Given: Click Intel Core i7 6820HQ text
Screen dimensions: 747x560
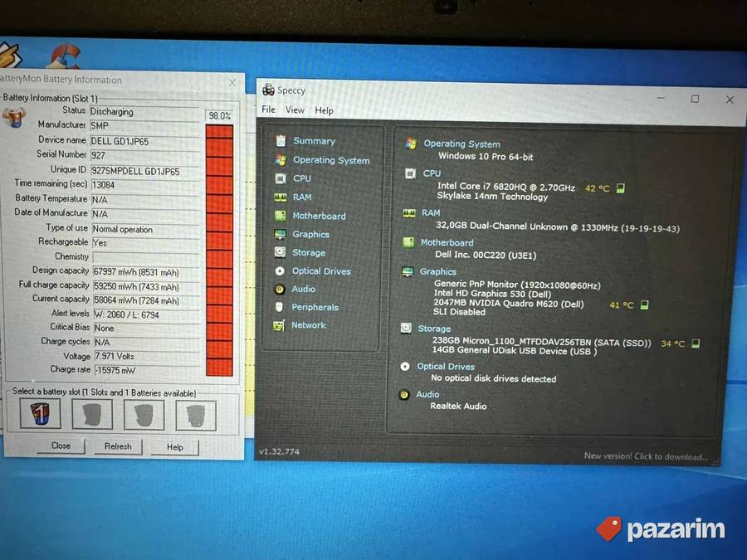Looking at the screenshot, I should point(506,187).
